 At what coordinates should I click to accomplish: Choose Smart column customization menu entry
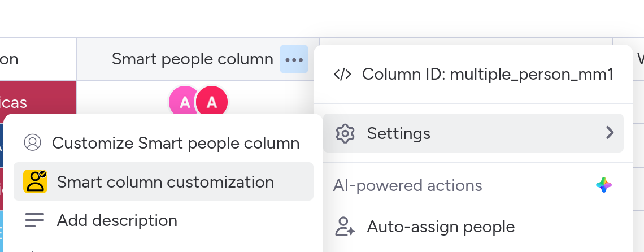(x=165, y=182)
